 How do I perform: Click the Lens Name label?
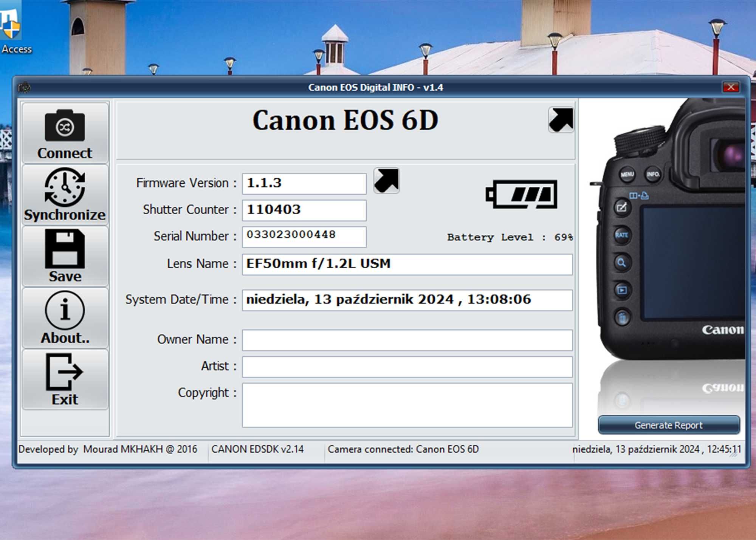click(202, 263)
